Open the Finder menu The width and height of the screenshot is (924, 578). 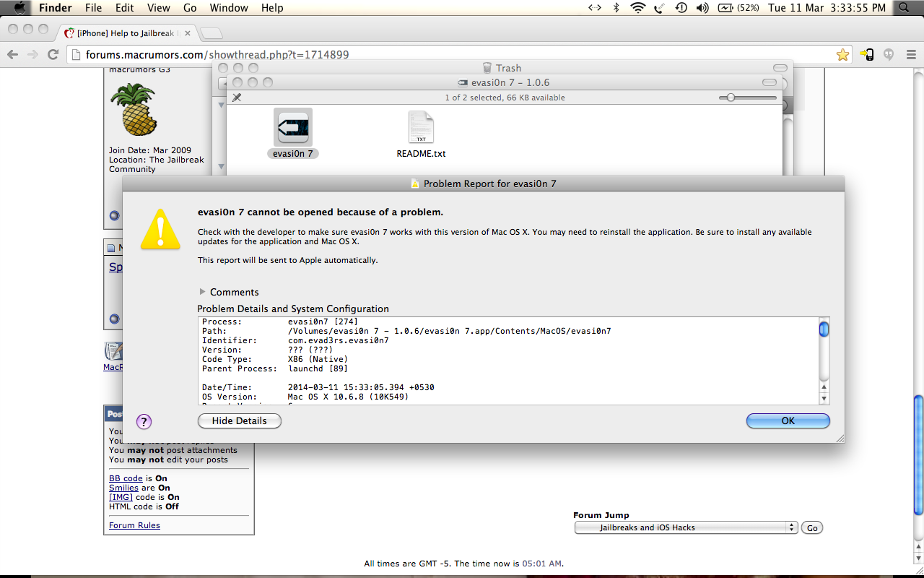pyautogui.click(x=56, y=8)
